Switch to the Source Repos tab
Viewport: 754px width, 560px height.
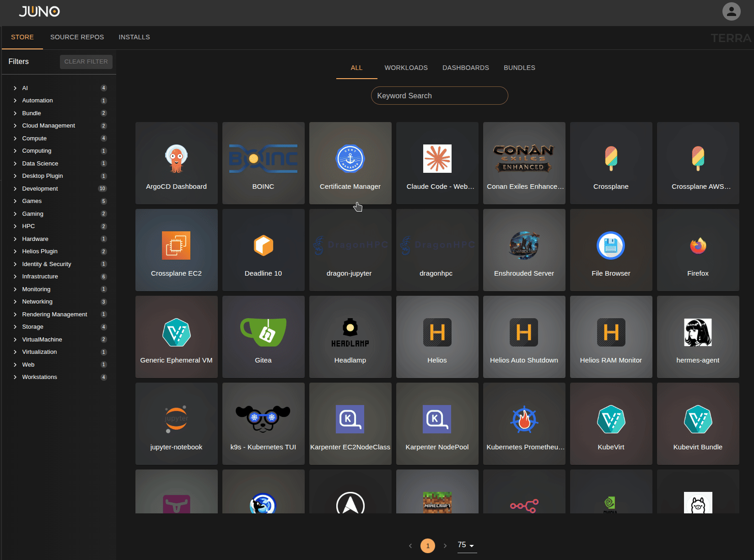pyautogui.click(x=77, y=37)
